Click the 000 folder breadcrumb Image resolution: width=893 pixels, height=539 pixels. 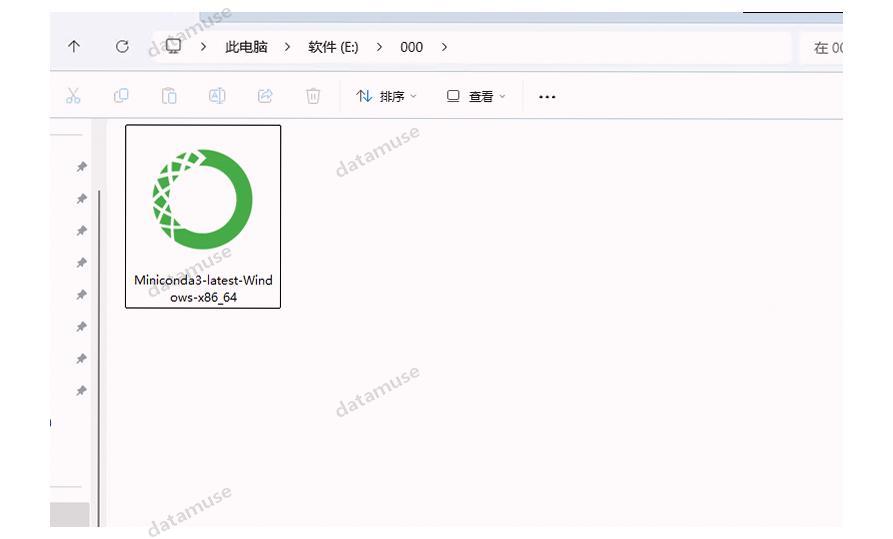(x=411, y=47)
